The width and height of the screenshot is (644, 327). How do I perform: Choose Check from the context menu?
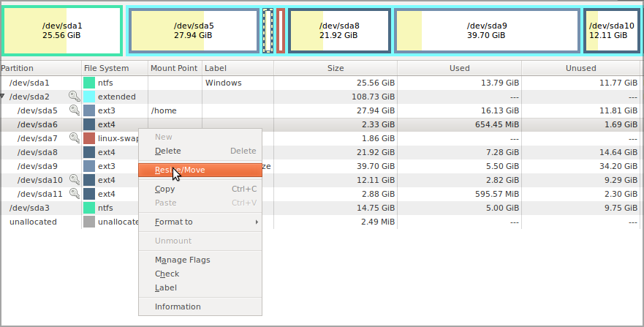pyautogui.click(x=167, y=274)
